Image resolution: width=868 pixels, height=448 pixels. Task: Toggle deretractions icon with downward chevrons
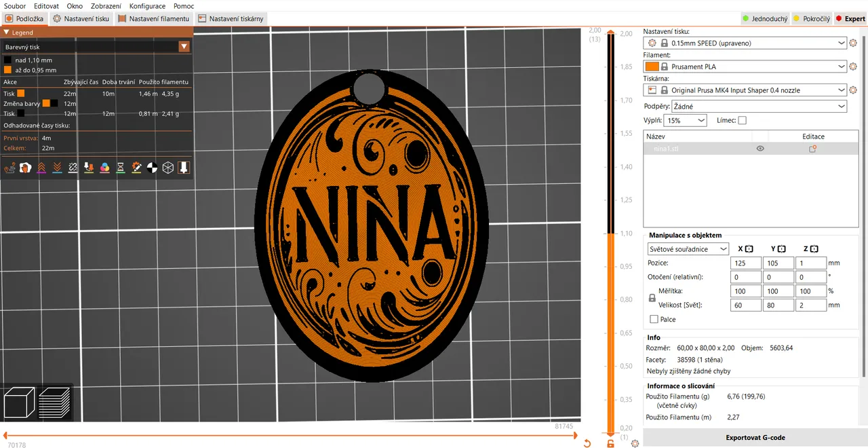point(57,167)
